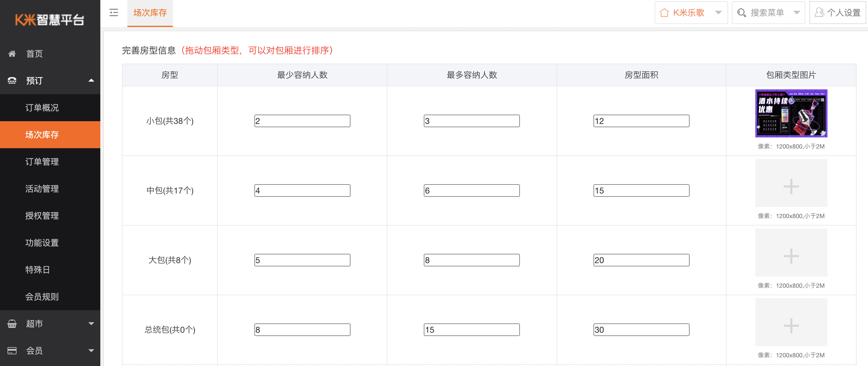Click 大包 room area field showing 20
Viewport: 868px width, 366px height.
[x=641, y=260]
